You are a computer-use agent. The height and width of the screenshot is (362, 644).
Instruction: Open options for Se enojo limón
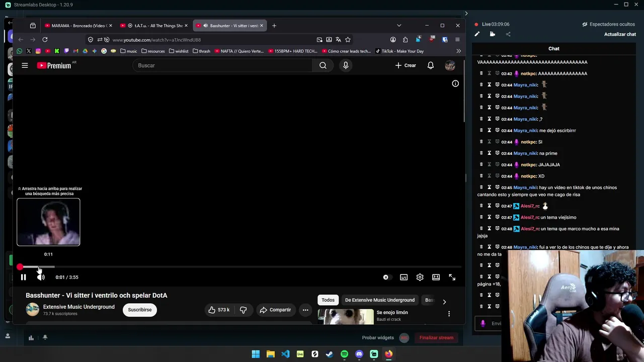click(449, 314)
